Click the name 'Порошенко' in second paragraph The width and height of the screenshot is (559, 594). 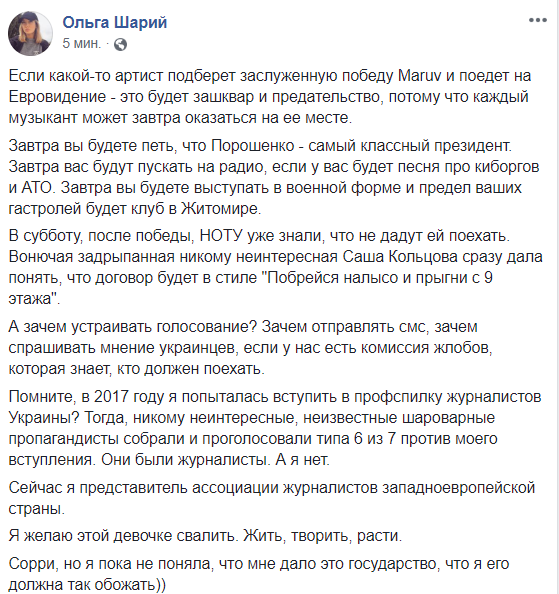[x=253, y=146]
